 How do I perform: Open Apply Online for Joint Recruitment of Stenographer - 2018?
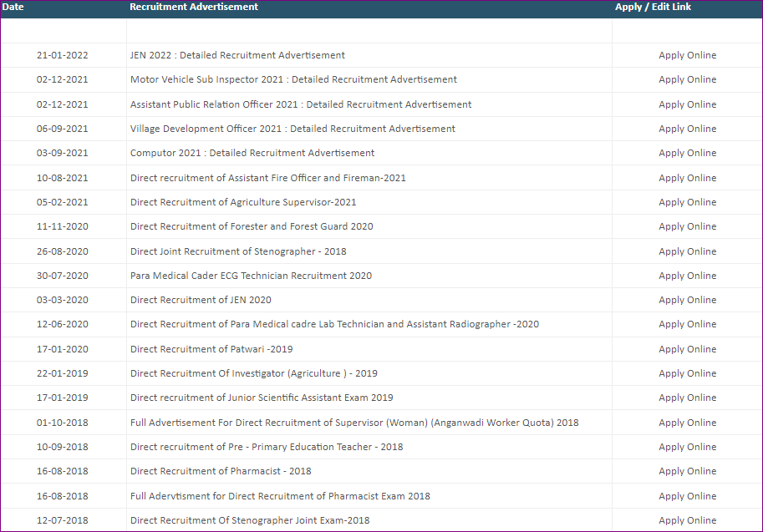[x=687, y=251]
